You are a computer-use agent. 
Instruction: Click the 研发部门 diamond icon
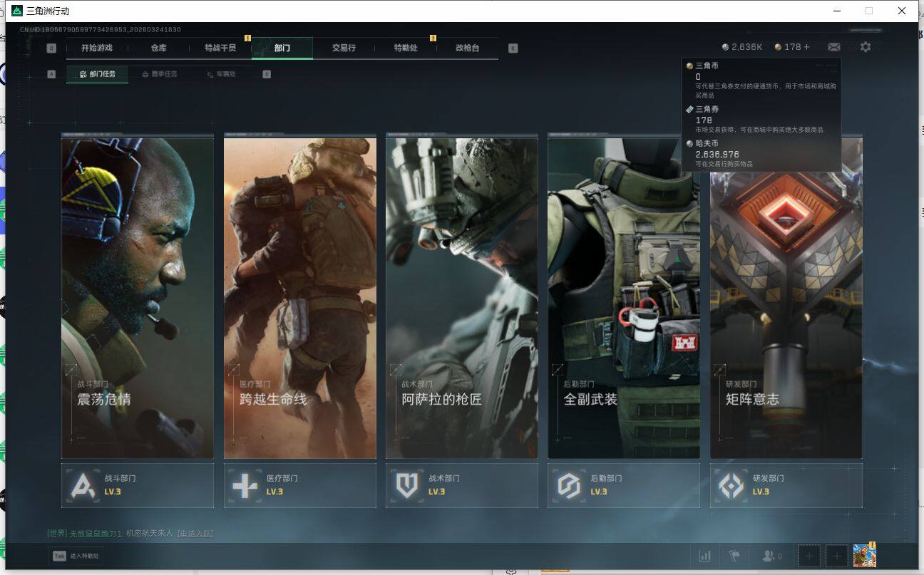[731, 486]
